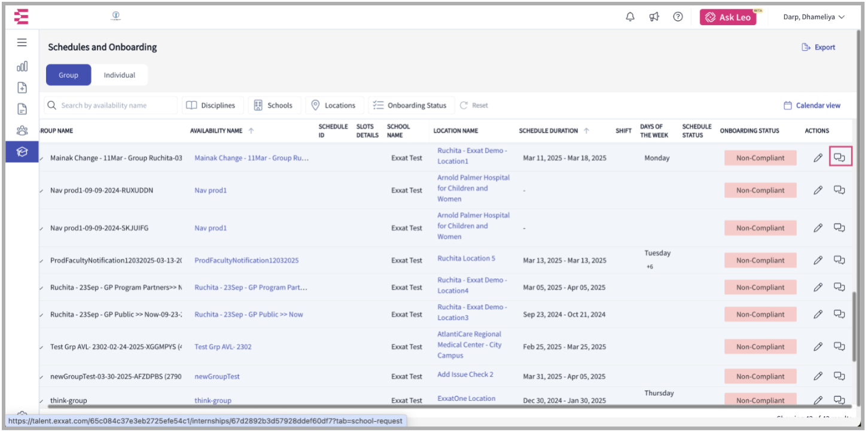Click the hamburger menu icon in sidebar
This screenshot has height=433, width=868.
tap(22, 42)
